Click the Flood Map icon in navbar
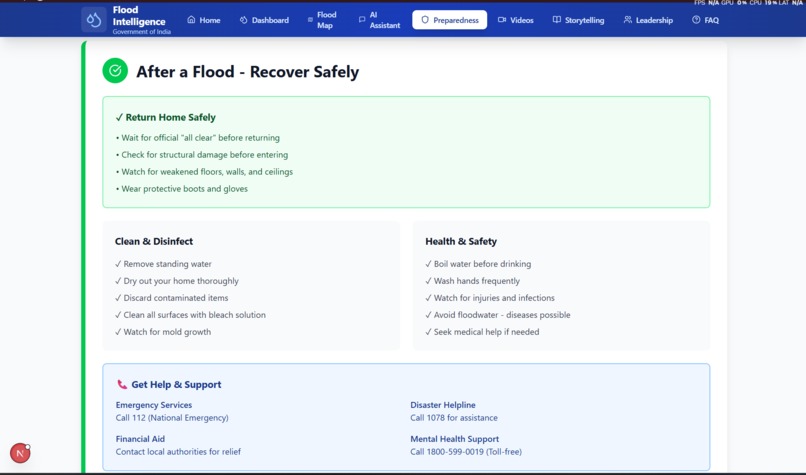This screenshot has width=806, height=475. pos(310,20)
